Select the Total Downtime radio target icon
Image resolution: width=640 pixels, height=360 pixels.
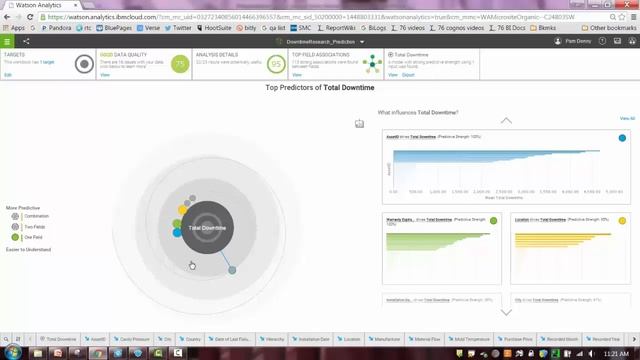pos(391,54)
